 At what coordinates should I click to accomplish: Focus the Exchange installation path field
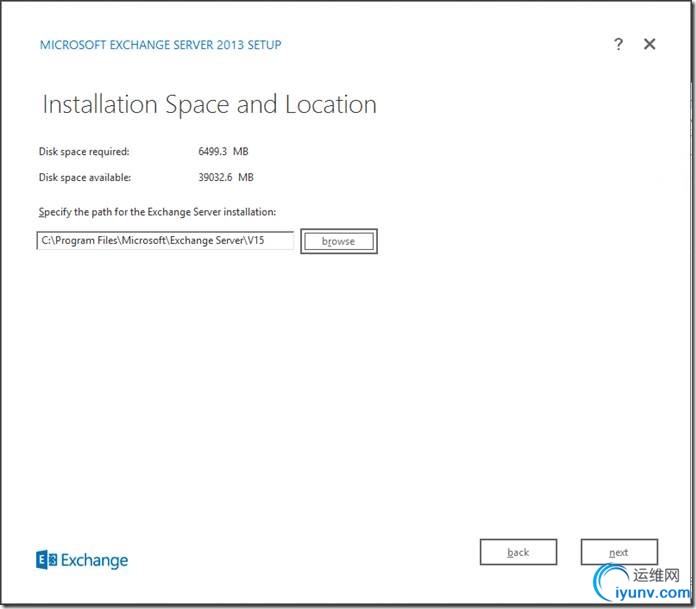coord(165,241)
